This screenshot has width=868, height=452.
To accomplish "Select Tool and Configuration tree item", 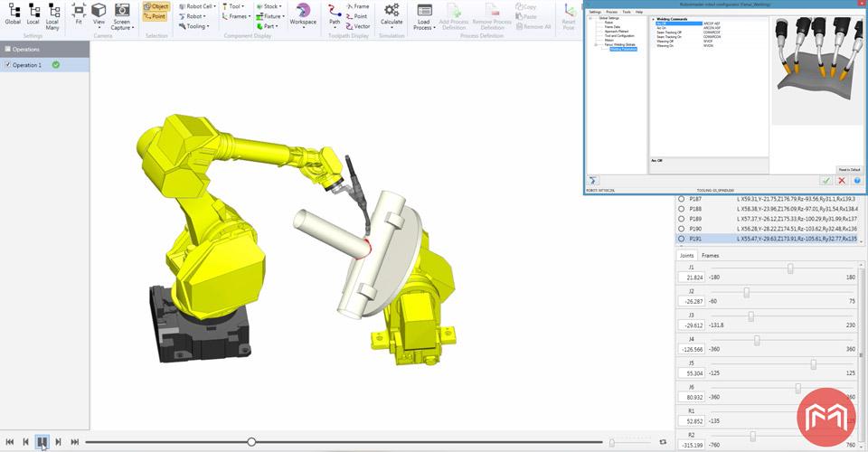I will [619, 36].
